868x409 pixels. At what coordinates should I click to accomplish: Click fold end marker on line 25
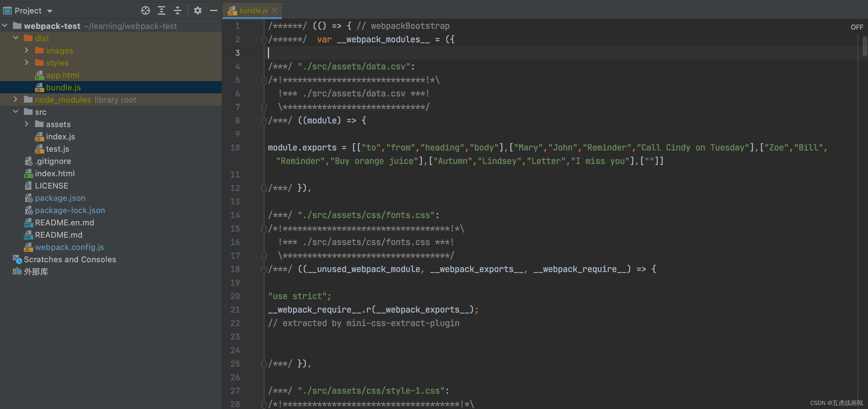point(264,364)
